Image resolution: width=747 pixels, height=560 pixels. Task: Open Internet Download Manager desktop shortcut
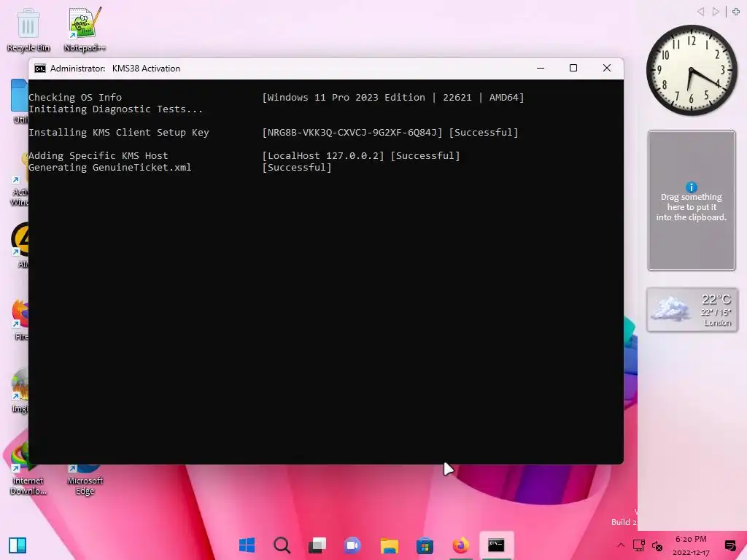tap(28, 469)
